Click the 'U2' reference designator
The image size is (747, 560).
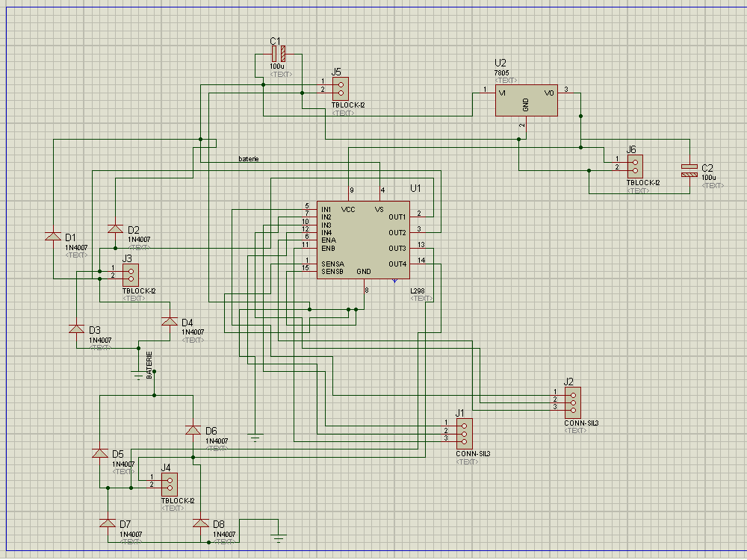[x=500, y=63]
